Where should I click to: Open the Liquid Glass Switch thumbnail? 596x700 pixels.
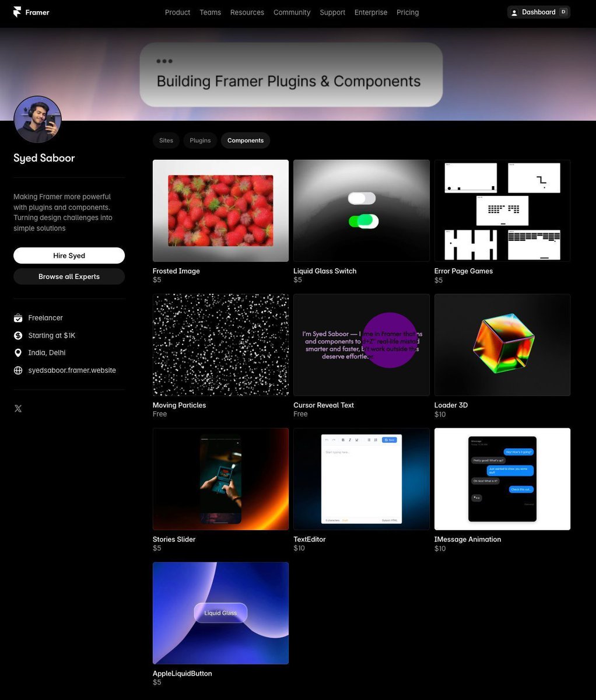(x=362, y=211)
